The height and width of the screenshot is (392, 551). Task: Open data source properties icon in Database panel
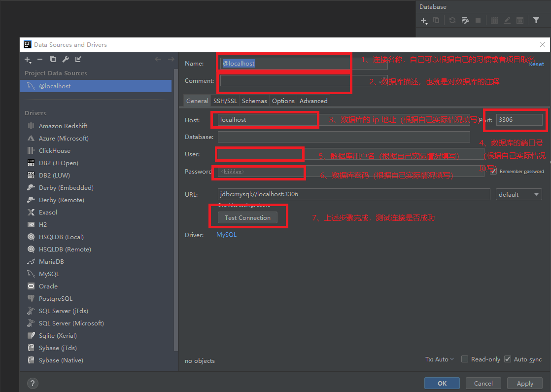[465, 20]
